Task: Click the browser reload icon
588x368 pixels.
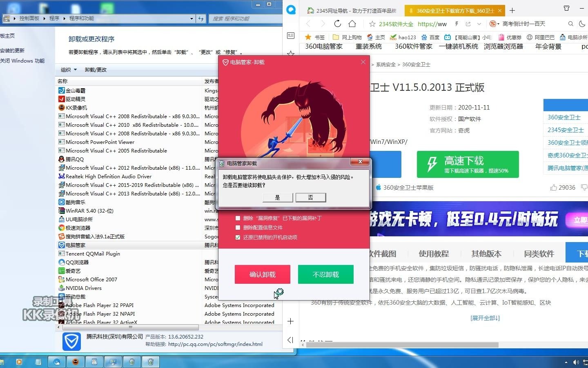Action: [337, 24]
